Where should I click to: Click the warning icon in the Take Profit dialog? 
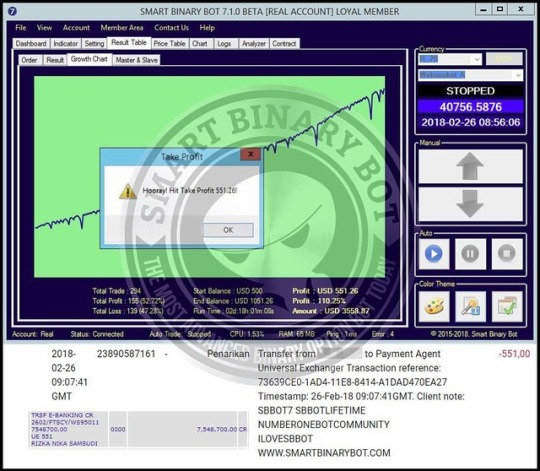click(128, 191)
